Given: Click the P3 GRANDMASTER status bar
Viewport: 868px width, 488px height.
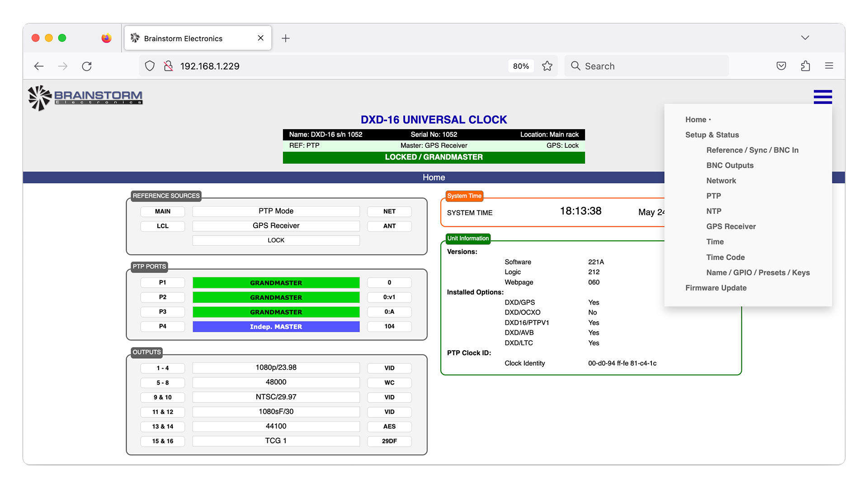Looking at the screenshot, I should pyautogui.click(x=276, y=312).
